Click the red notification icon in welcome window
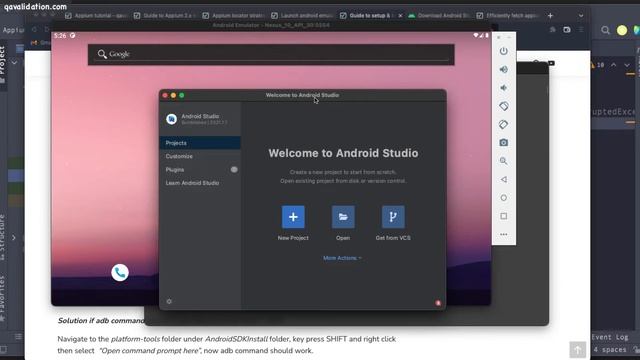 pos(438,303)
